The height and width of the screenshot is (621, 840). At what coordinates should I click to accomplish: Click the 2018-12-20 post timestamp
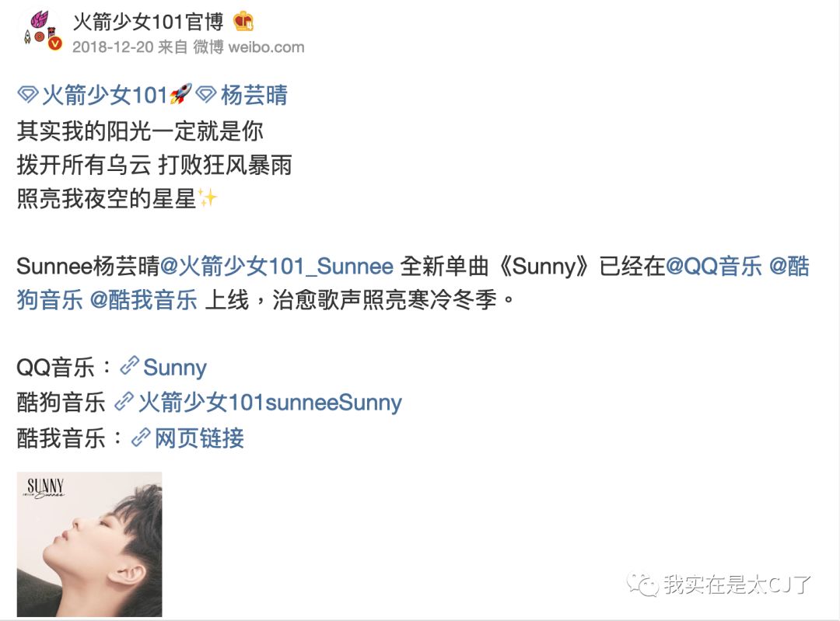113,47
